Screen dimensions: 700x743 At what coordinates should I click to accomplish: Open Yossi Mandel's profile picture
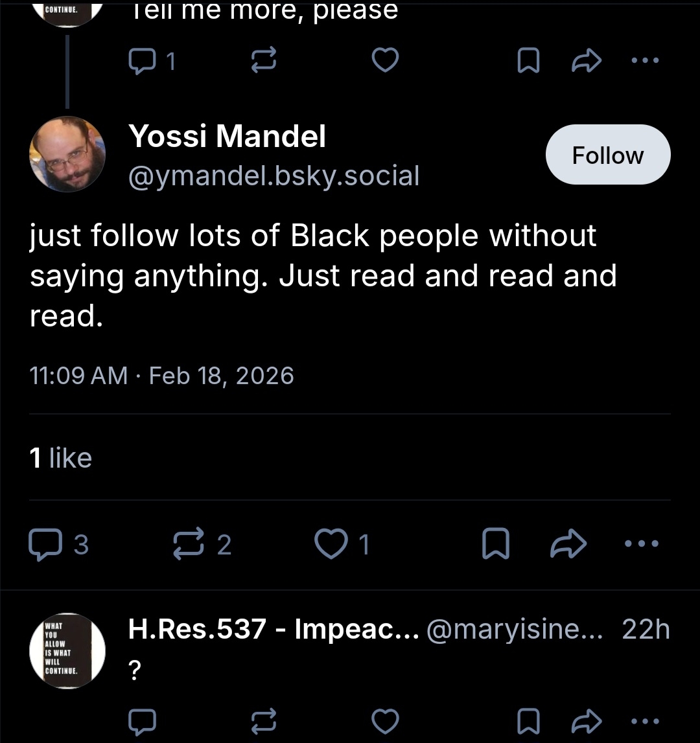click(x=67, y=155)
